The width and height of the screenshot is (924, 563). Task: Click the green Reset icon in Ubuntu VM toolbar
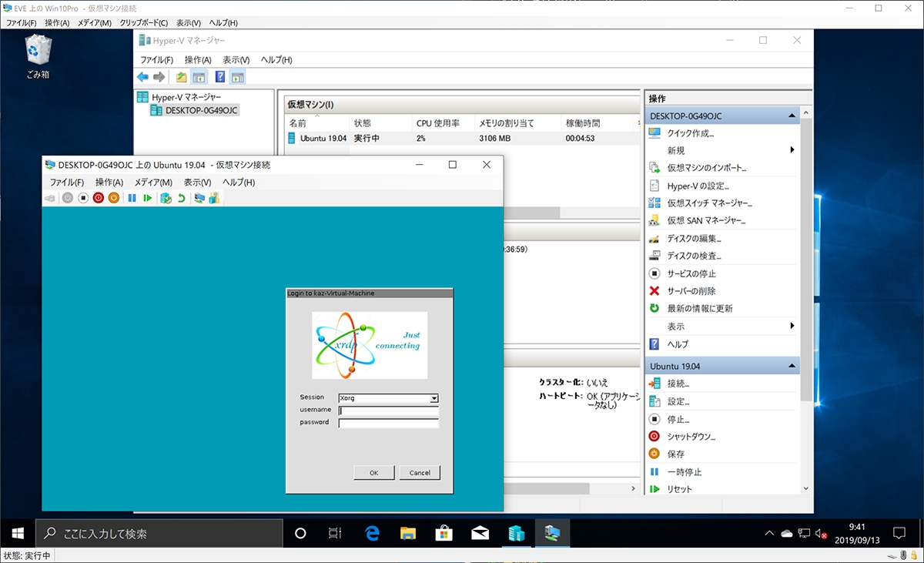(147, 198)
